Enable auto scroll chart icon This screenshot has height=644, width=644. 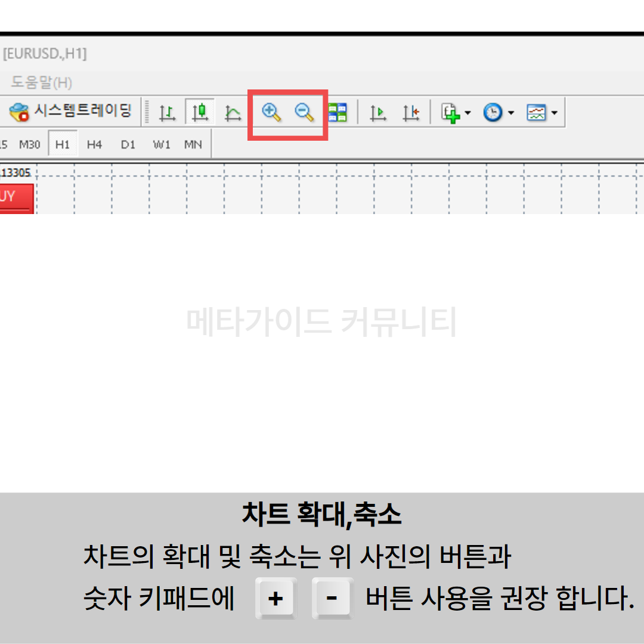pos(378,112)
